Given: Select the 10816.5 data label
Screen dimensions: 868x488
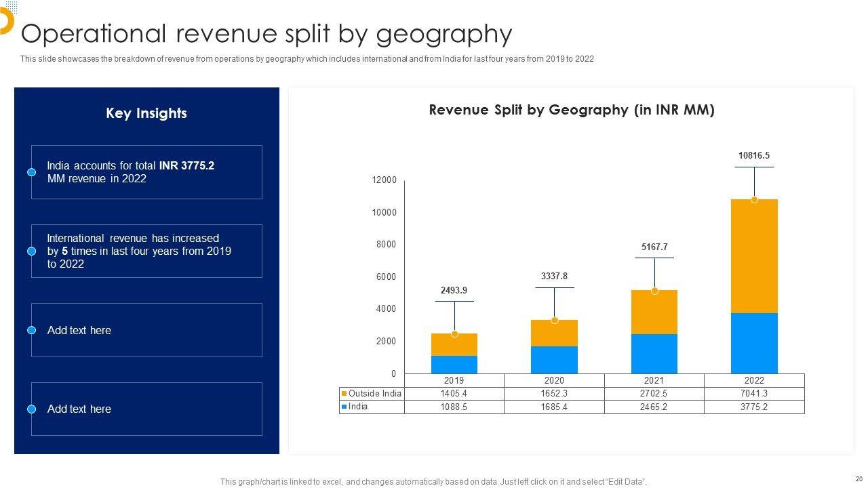Looking at the screenshot, I should (754, 155).
